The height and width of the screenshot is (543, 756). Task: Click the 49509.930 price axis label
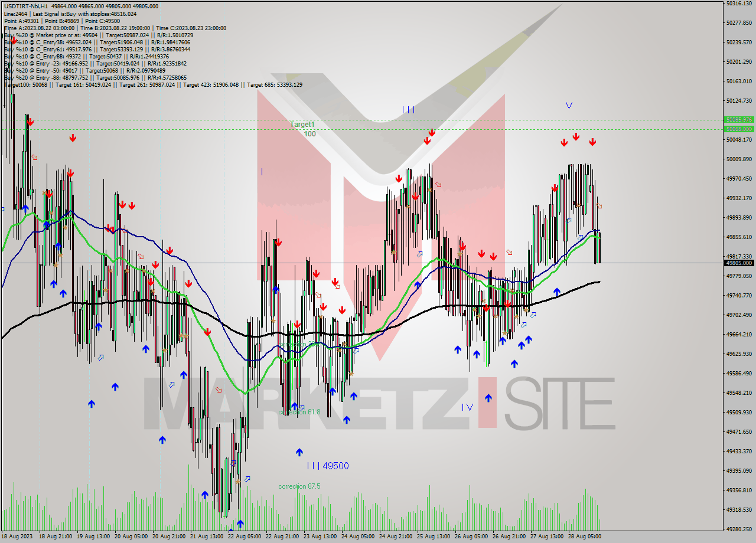click(739, 412)
